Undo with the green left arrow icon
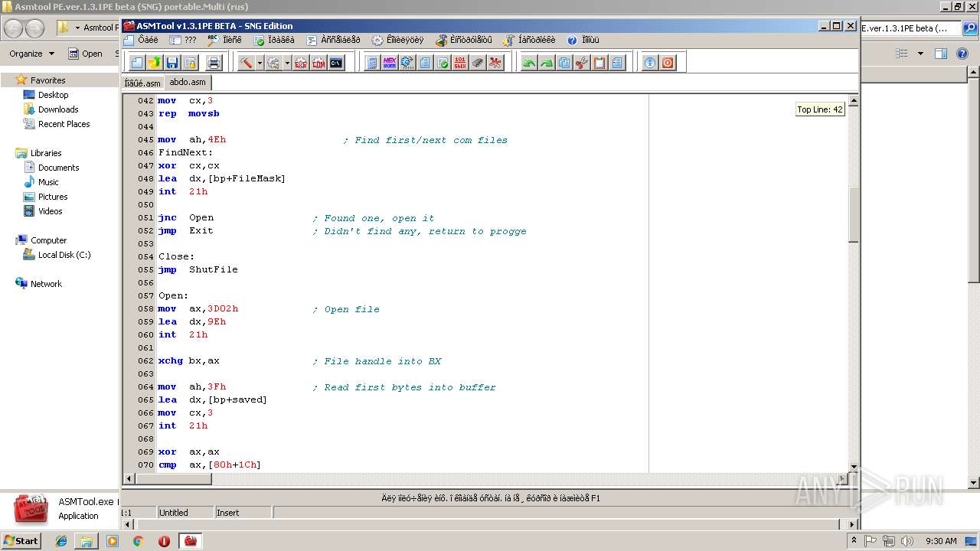980x551 pixels. (529, 63)
